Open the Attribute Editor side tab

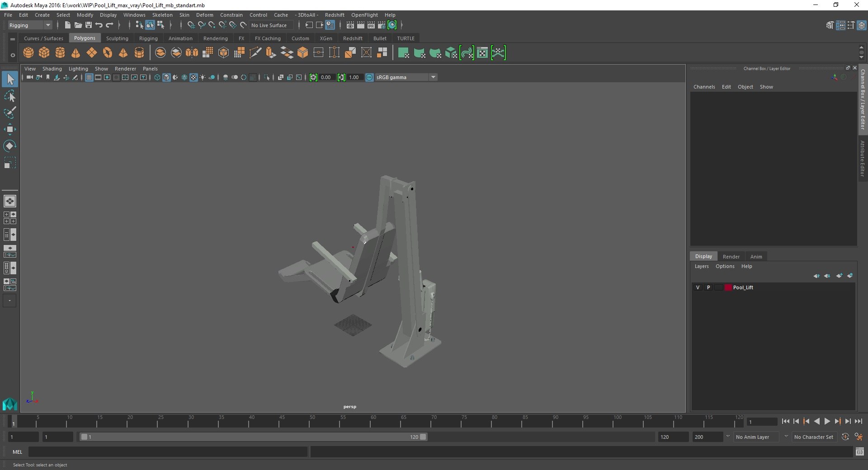[863, 158]
